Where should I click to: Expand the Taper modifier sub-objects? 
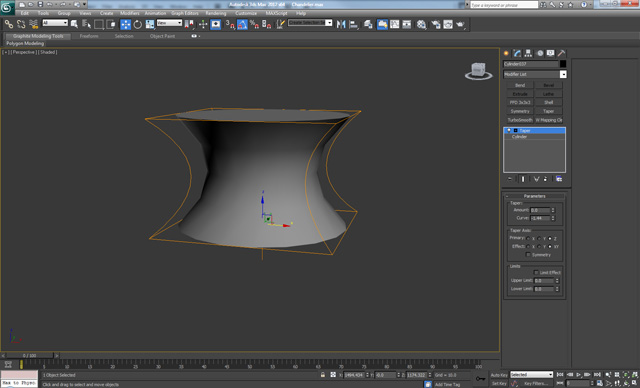click(516, 131)
